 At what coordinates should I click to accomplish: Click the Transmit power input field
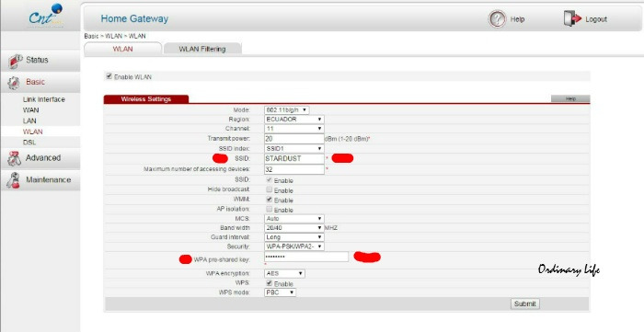pos(294,139)
